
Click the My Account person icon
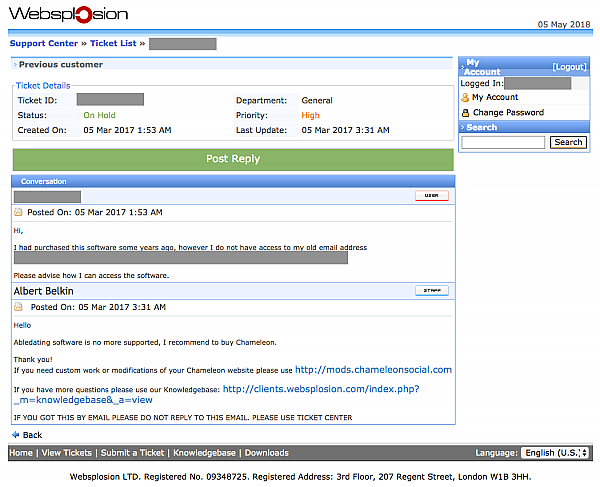(465, 98)
